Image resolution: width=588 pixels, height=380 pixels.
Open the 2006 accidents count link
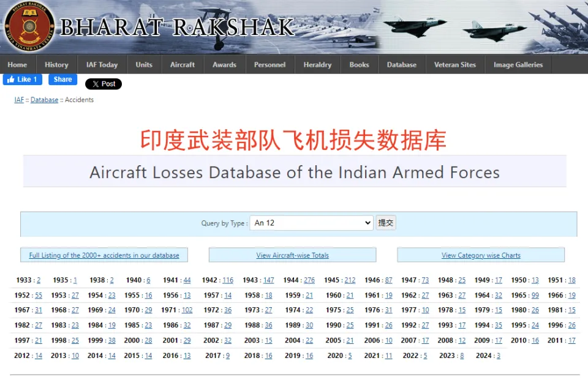pyautogui.click(x=388, y=340)
